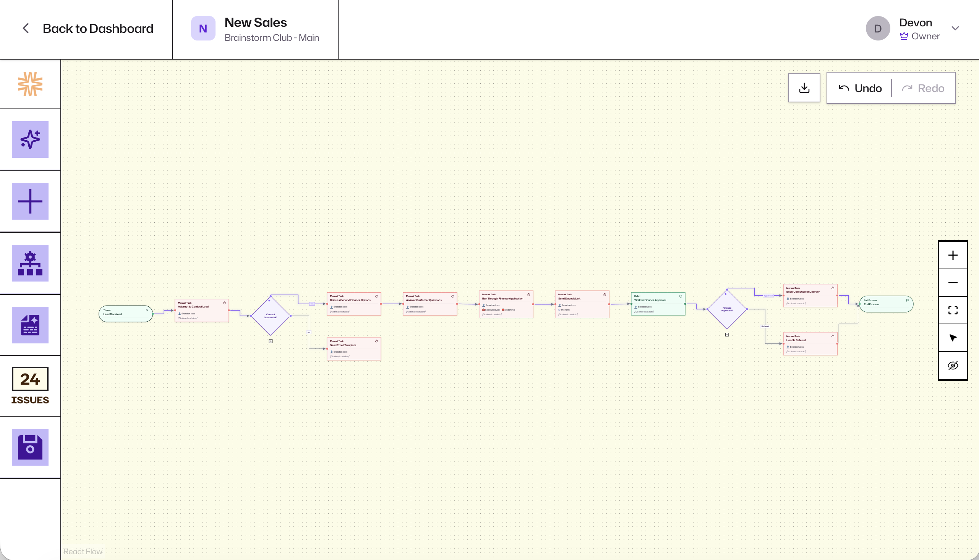Open the AI document report sidebar icon
Image resolution: width=979 pixels, height=560 pixels.
[30, 325]
